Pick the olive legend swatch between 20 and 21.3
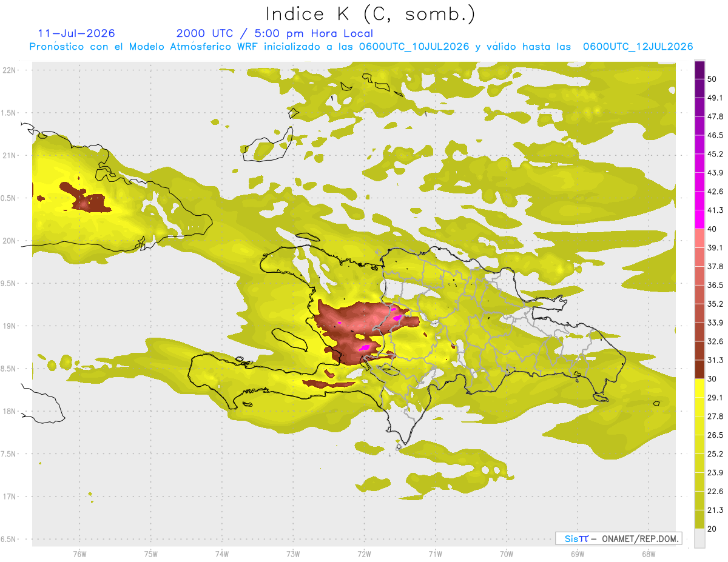Image resolution: width=728 pixels, height=562 pixels. [699, 519]
